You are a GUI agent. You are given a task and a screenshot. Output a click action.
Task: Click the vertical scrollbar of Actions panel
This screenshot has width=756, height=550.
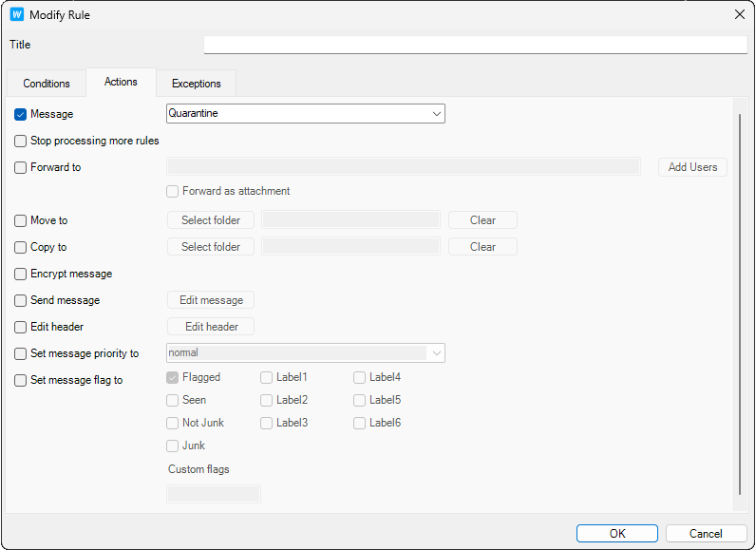pyautogui.click(x=740, y=304)
